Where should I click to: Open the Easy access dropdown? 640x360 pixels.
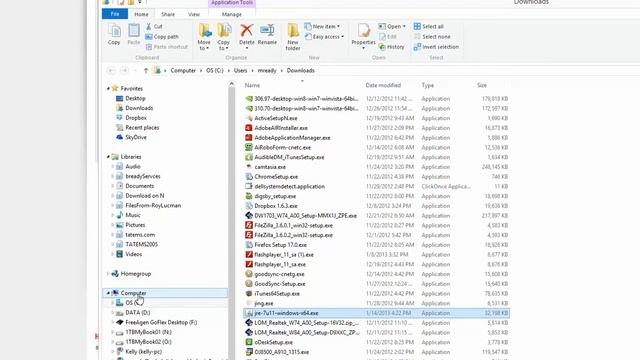(x=324, y=36)
